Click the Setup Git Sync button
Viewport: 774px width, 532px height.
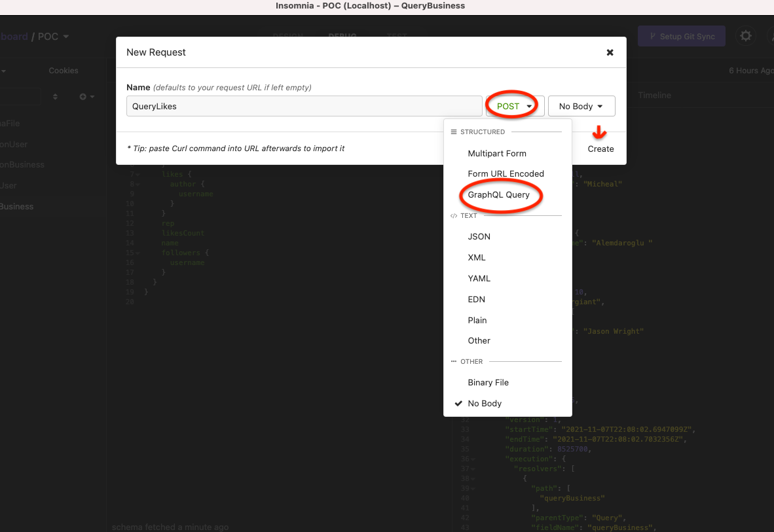point(681,36)
